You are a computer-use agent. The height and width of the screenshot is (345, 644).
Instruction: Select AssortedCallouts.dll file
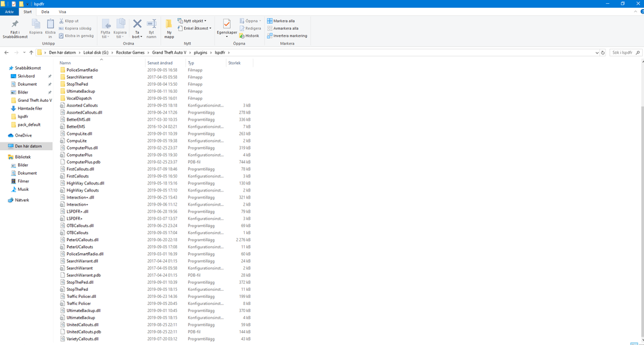point(81,112)
